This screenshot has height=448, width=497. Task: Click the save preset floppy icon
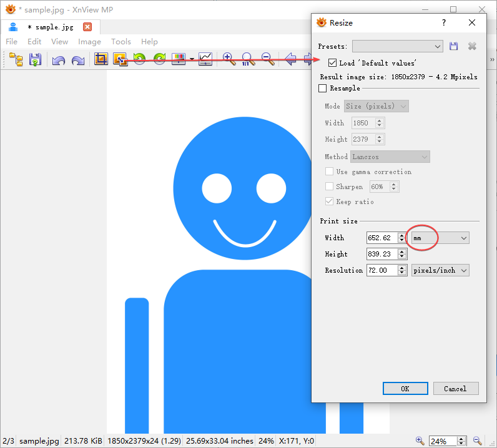click(454, 46)
